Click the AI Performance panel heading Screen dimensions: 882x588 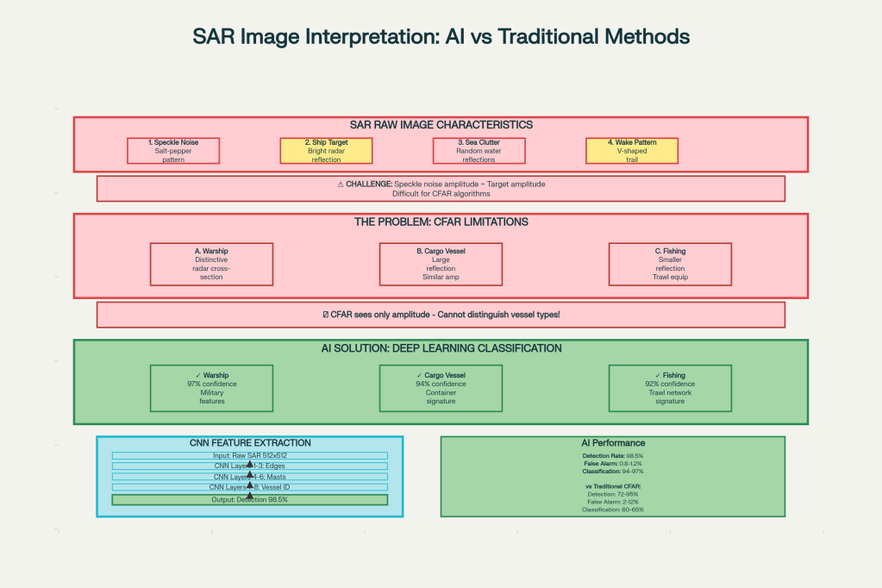pos(612,443)
